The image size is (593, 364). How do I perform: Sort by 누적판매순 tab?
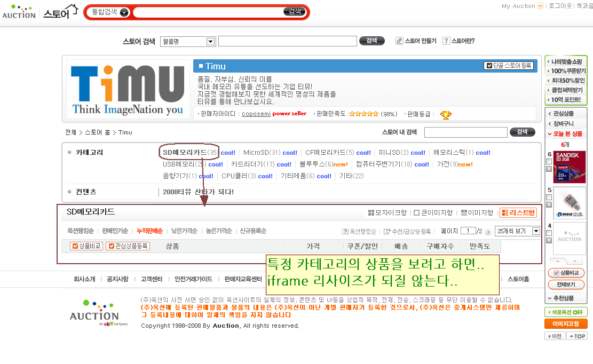[x=150, y=231]
